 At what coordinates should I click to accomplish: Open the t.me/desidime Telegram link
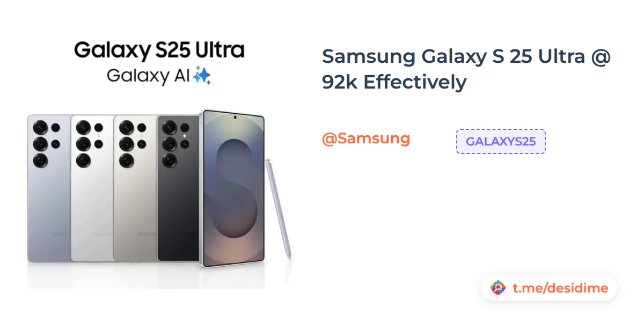[560, 288]
